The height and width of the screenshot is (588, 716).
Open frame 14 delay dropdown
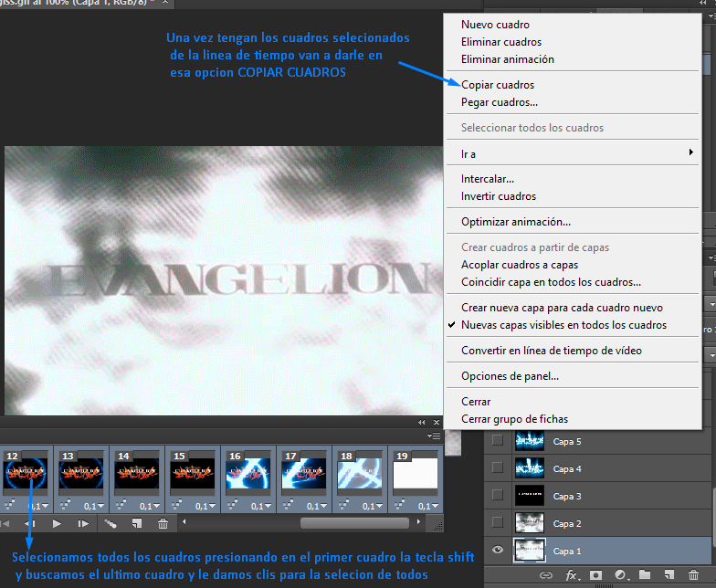(150, 506)
